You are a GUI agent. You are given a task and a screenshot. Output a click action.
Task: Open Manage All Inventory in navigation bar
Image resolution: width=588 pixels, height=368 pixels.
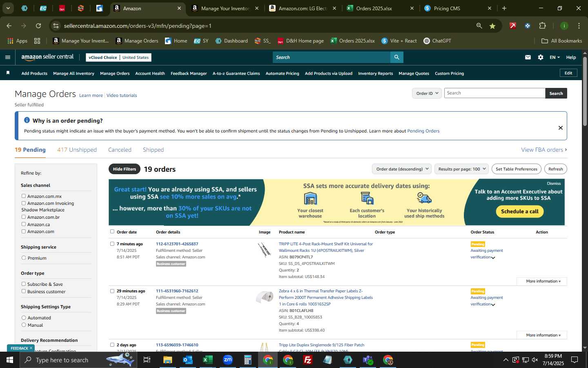coord(73,74)
